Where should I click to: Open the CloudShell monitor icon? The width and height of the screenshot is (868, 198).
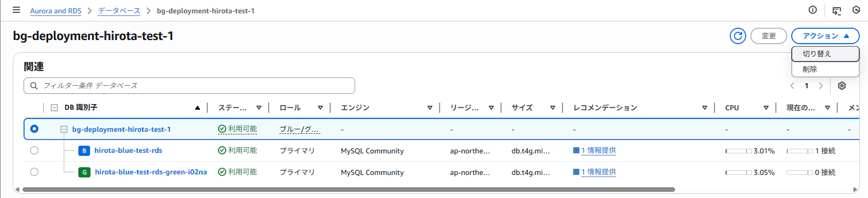click(x=837, y=10)
